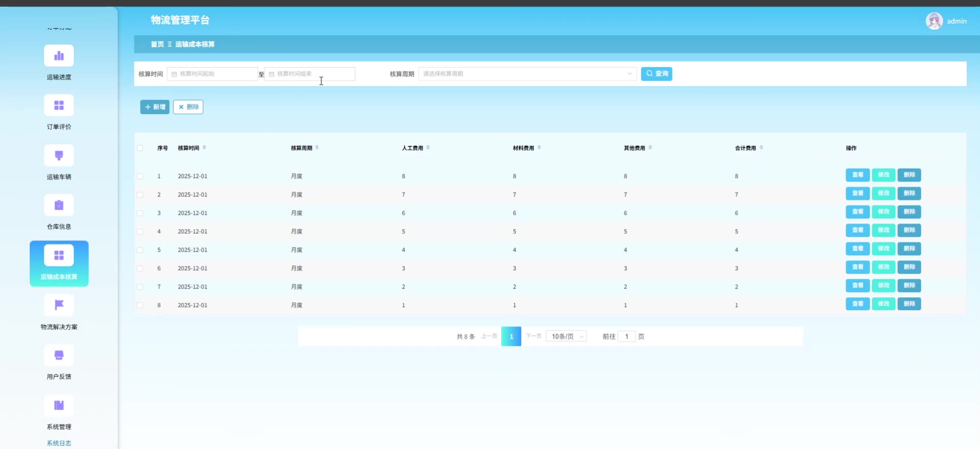Check the checkbox for row 1
Screen dimensions: 980x449
click(140, 176)
